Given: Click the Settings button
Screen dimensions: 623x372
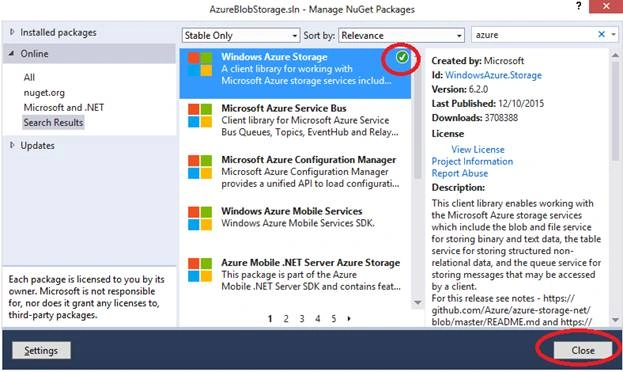Looking at the screenshot, I should [41, 350].
